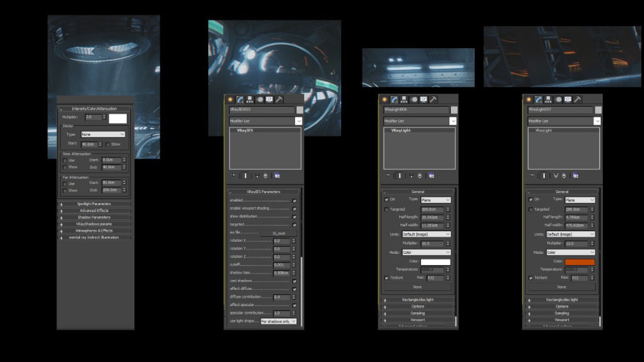This screenshot has width=644, height=362.
Task: Select VRayLight entry in VRayLight006 modifier stack
Action: (401, 131)
